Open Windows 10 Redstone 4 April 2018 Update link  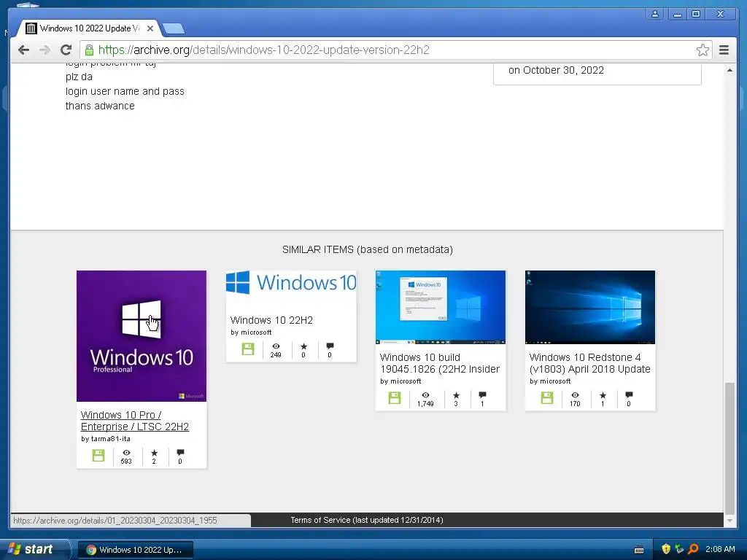589,363
